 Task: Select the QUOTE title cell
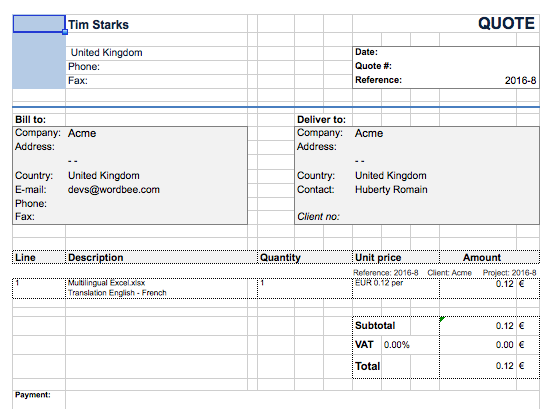pyautogui.click(x=446, y=24)
